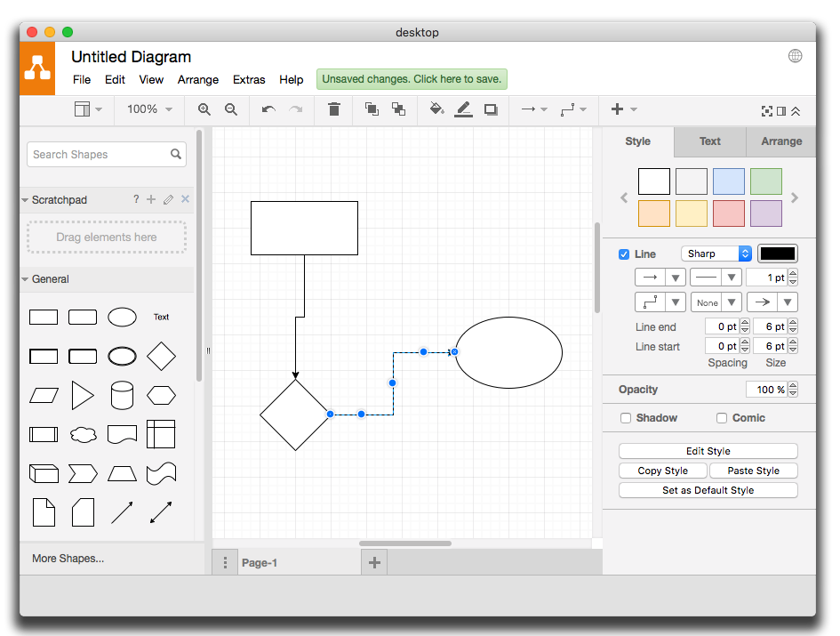Open the view panels dropdown in toolbar
The height and width of the screenshot is (636, 840).
coord(88,109)
